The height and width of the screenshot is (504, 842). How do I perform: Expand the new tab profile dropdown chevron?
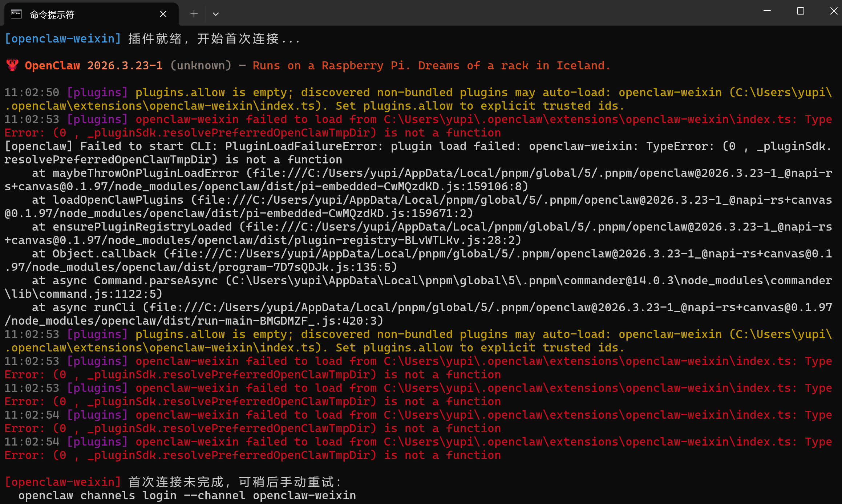coord(216,14)
